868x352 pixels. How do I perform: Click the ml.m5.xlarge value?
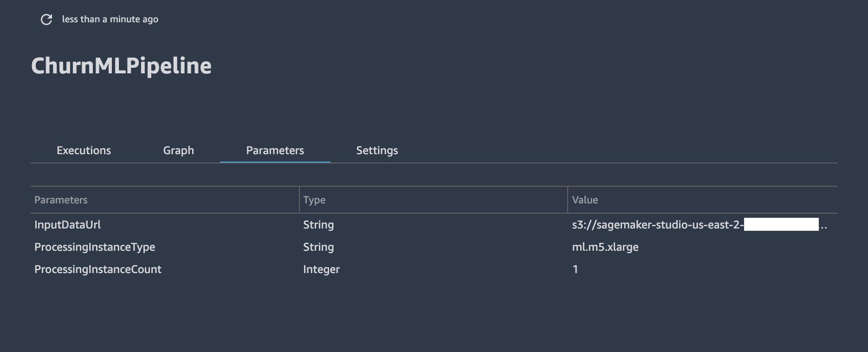(x=605, y=247)
